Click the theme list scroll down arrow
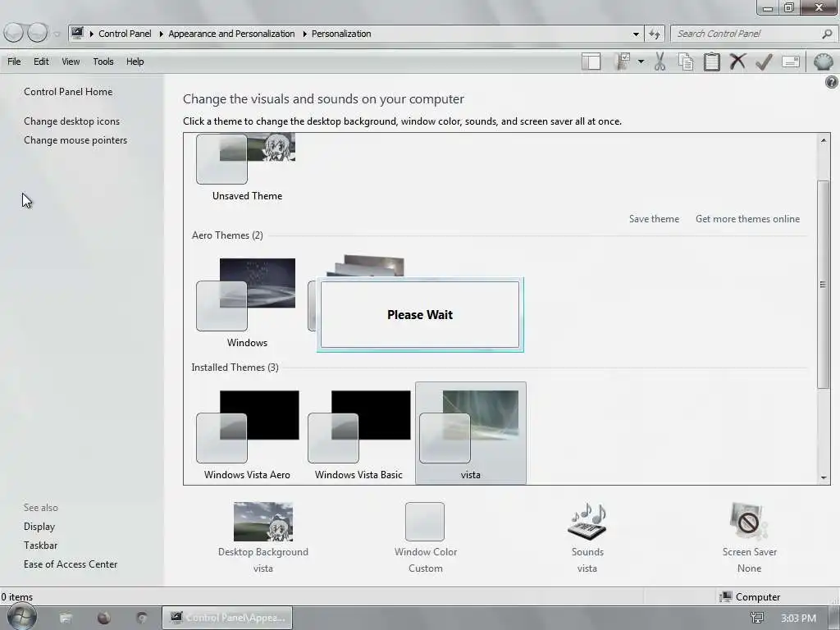 tap(824, 478)
